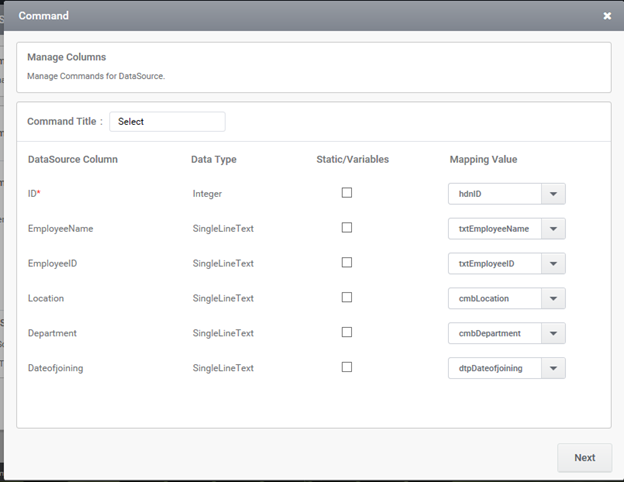Screen dimensions: 624x482
Task: Check Static/Variables box for Location row
Action: pos(347,297)
